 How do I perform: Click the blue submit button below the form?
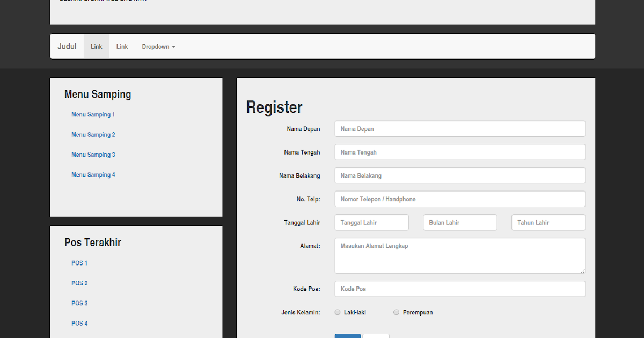(x=347, y=336)
